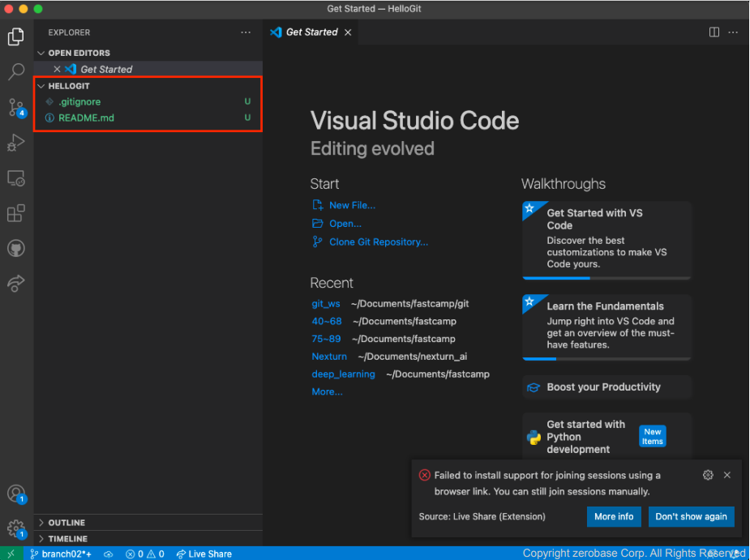Click Live Share in the status bar
This screenshot has width=750, height=560.
(x=204, y=554)
